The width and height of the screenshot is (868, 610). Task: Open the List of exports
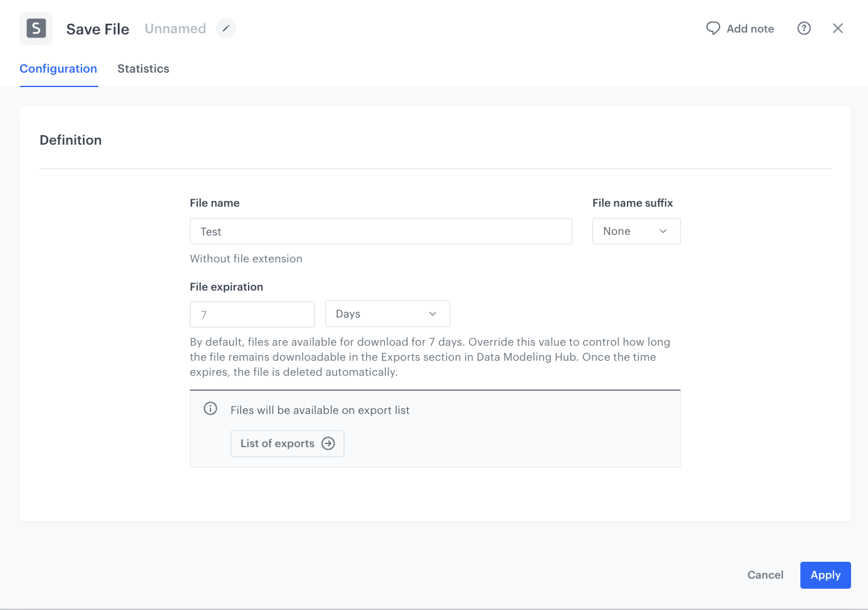click(x=287, y=443)
